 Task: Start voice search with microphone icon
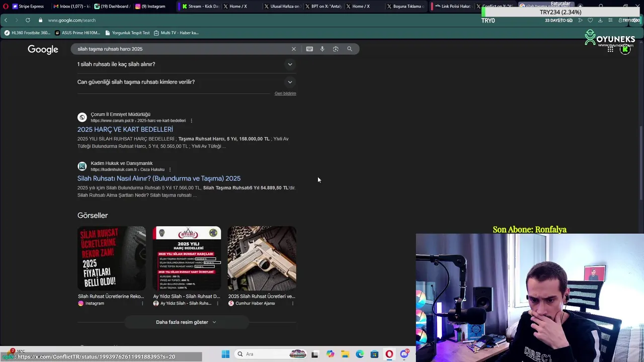tap(323, 49)
